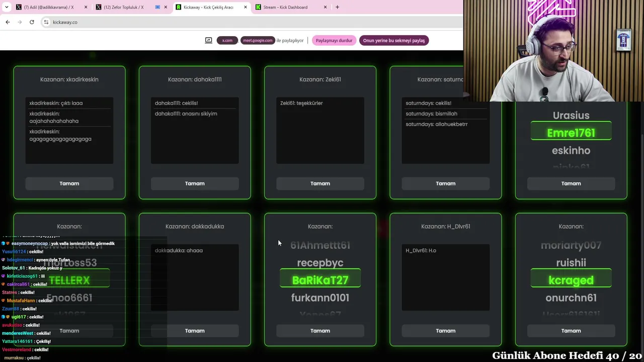Click the name recepbyc in the reel
Screen dimensions: 644x362
(320, 262)
